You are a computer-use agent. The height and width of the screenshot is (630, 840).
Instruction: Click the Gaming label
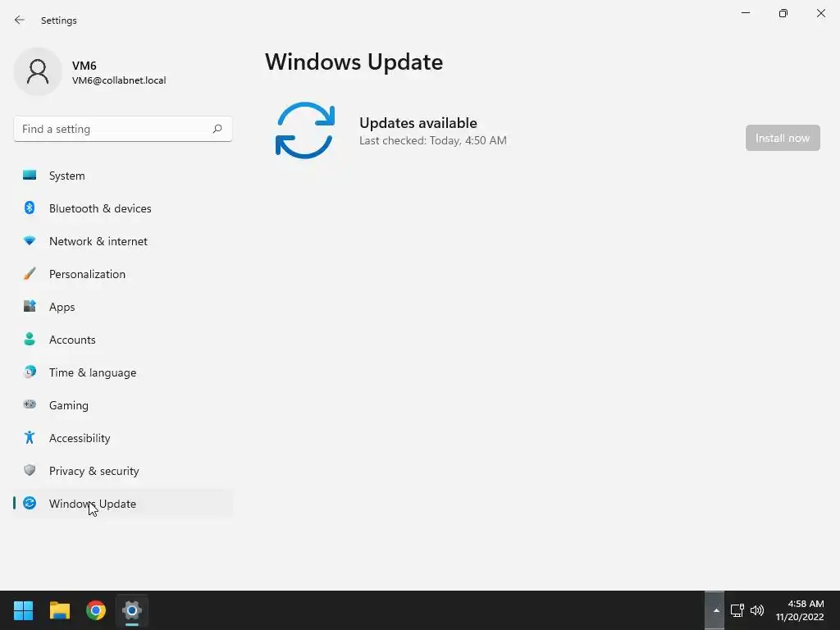click(x=69, y=405)
